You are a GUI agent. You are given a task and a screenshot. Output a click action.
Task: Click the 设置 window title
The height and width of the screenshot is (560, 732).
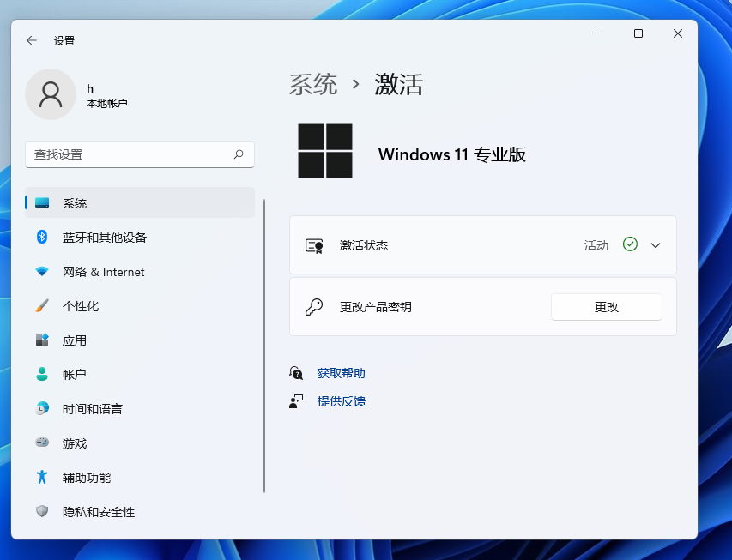pos(64,41)
